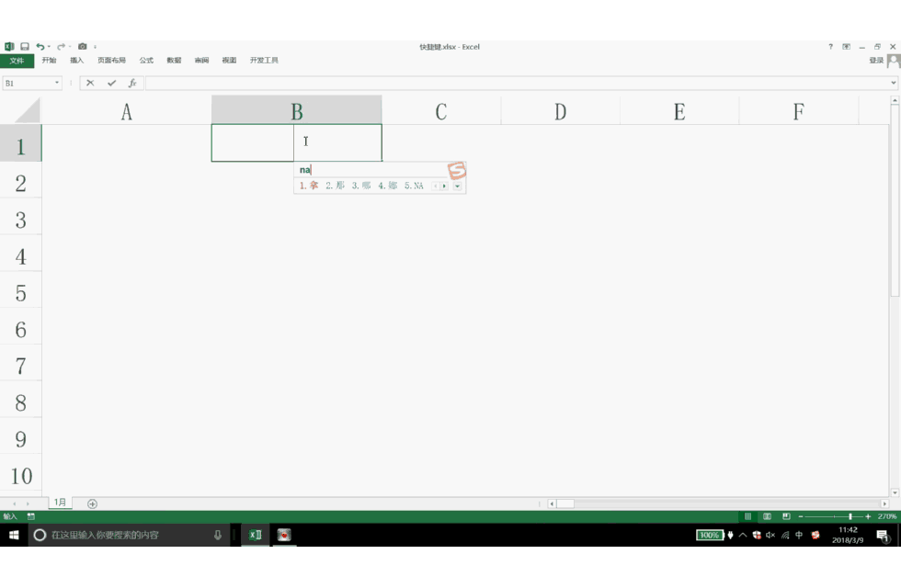This screenshot has width=901, height=588.
Task: Select column F header
Action: pos(798,110)
